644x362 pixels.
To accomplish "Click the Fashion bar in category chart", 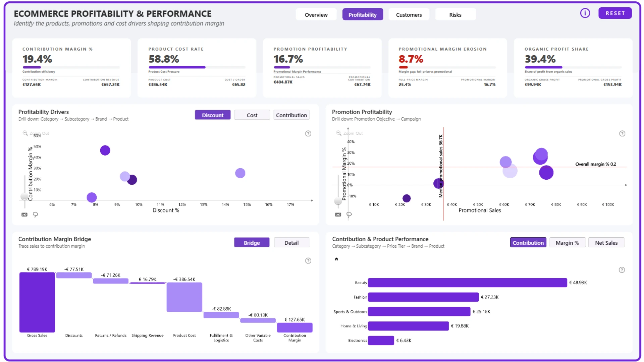I will pos(423,297).
